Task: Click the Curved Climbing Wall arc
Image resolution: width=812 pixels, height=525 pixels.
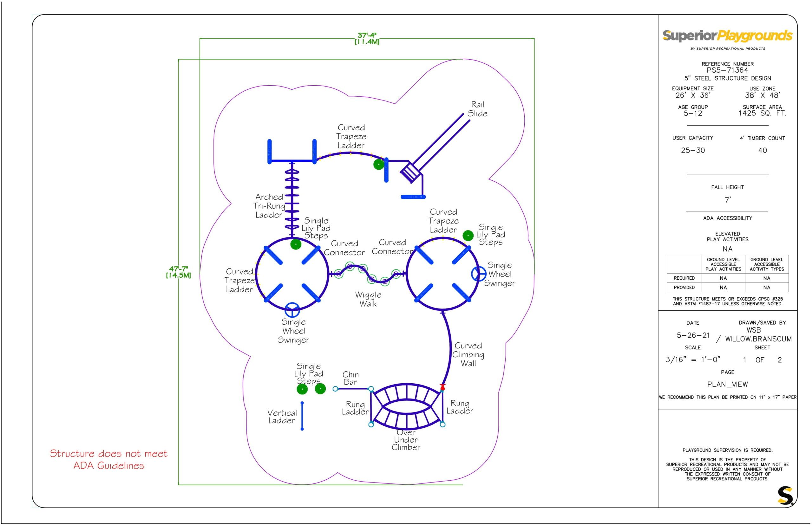Action: [x=450, y=349]
